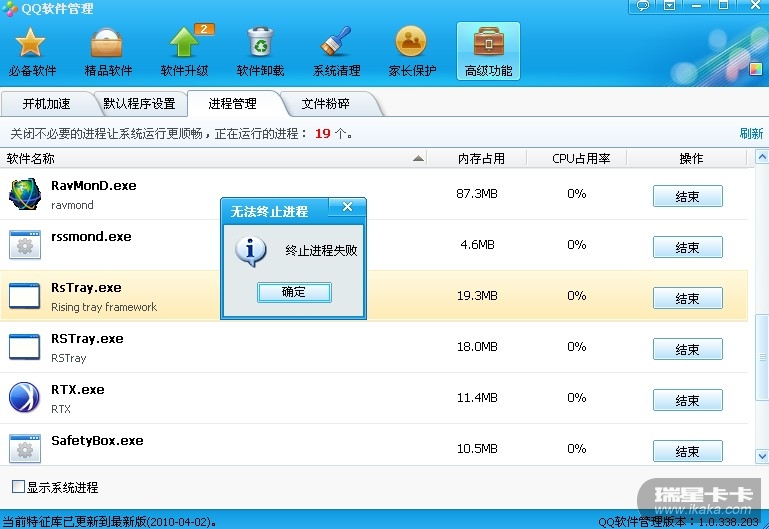End the RavMonD.exe process

tap(688, 196)
